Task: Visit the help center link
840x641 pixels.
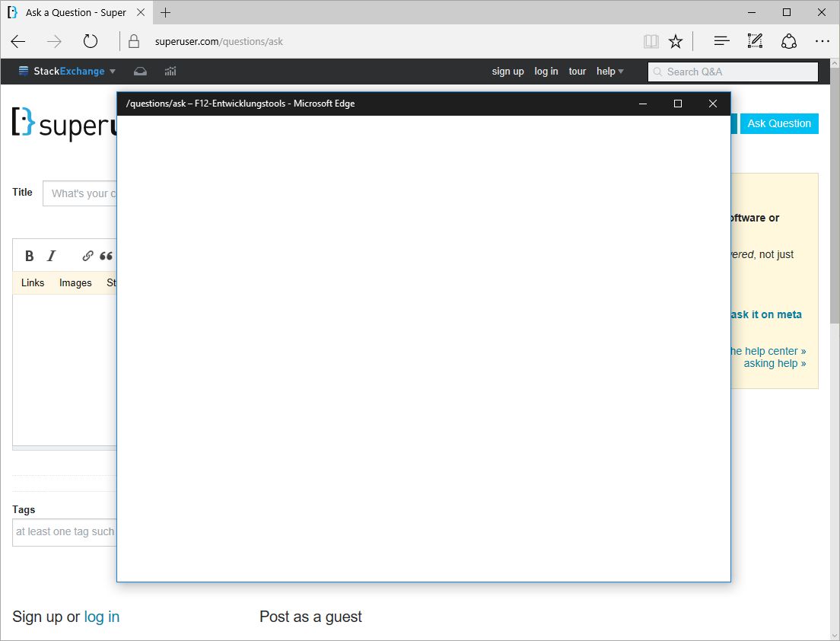Action: [x=767, y=351]
